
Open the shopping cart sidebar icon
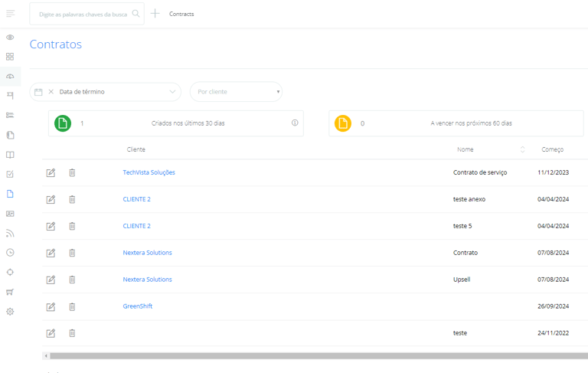point(10,292)
